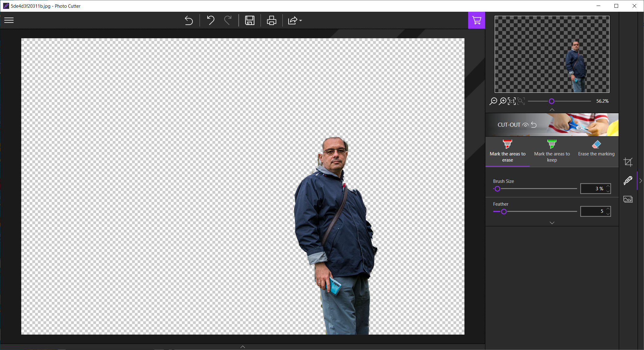The height and width of the screenshot is (350, 644).
Task: Collapse the preview panel with up chevron
Action: pos(552,110)
